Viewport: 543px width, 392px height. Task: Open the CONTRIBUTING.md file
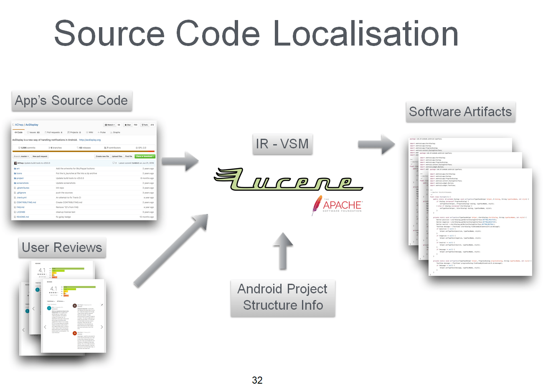tap(26, 202)
